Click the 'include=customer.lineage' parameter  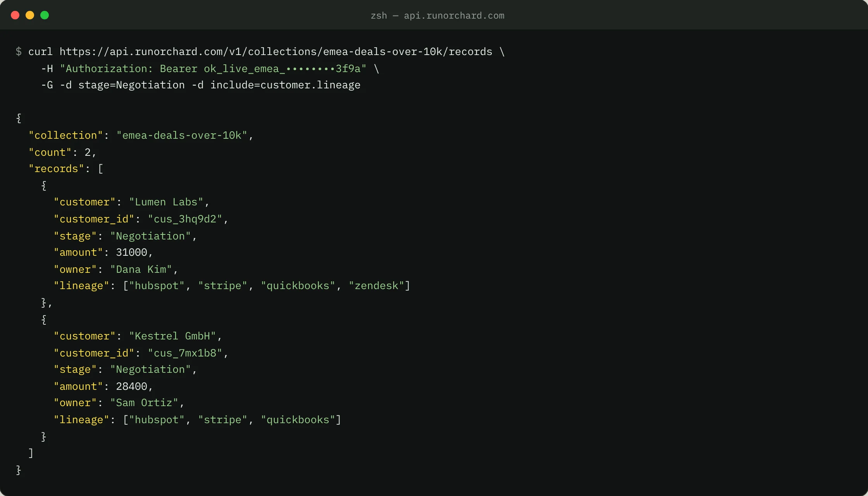pos(285,85)
